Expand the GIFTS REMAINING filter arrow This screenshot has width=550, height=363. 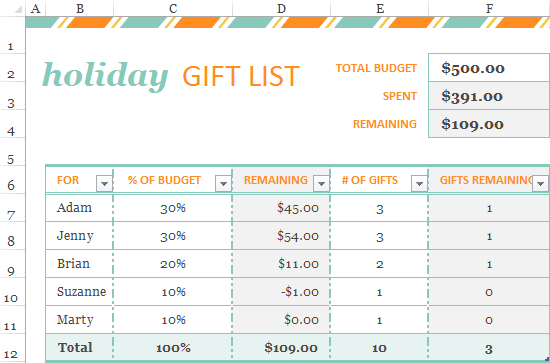tap(540, 183)
